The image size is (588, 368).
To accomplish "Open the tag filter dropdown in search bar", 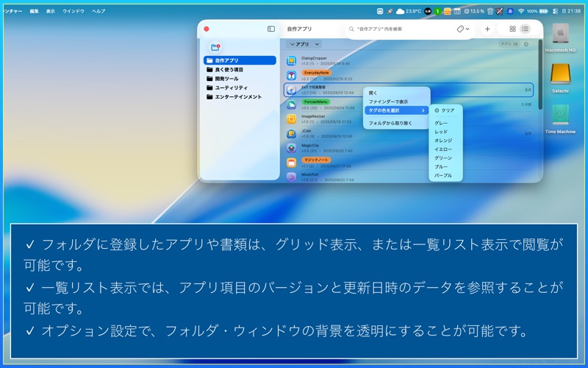I will click(463, 29).
